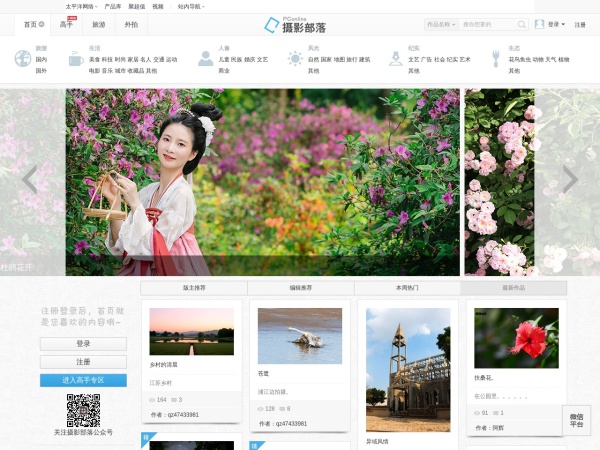Open 自然 link under 风光
This screenshot has height=450, width=600.
pos(313,60)
